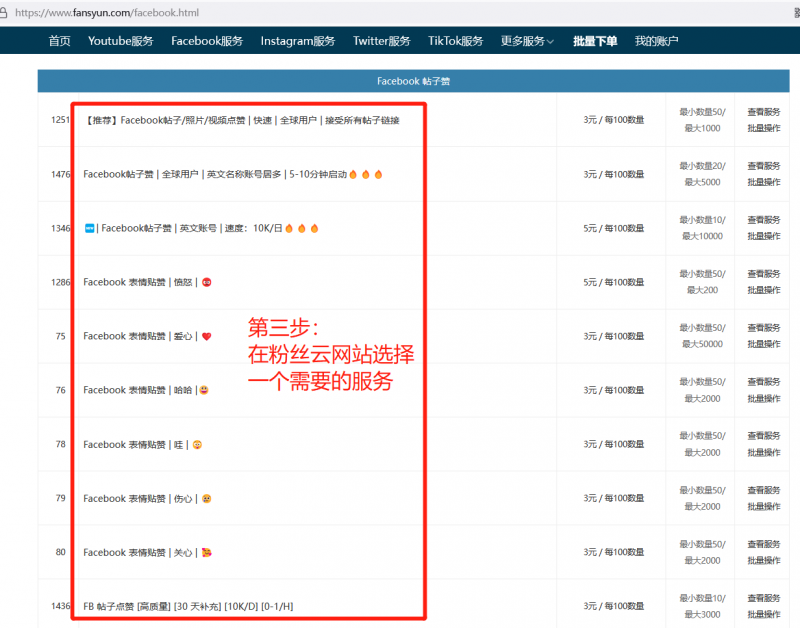Open the 批量下单 bulk order page
This screenshot has width=800, height=628.
[595, 41]
